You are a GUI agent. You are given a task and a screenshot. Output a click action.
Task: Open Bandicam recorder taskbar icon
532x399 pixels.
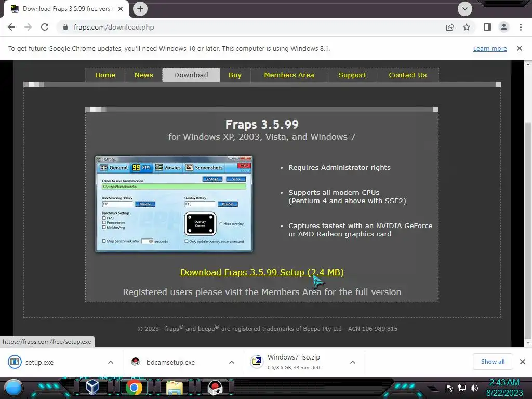point(215,388)
